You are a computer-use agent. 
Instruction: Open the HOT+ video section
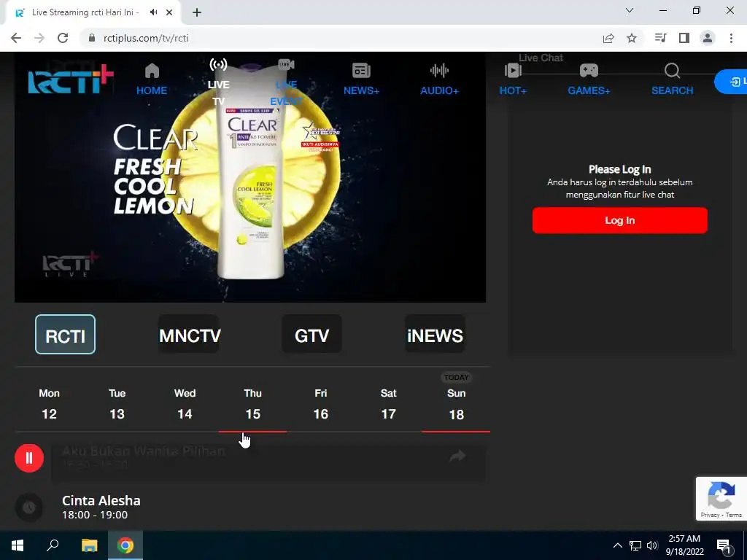tap(513, 79)
